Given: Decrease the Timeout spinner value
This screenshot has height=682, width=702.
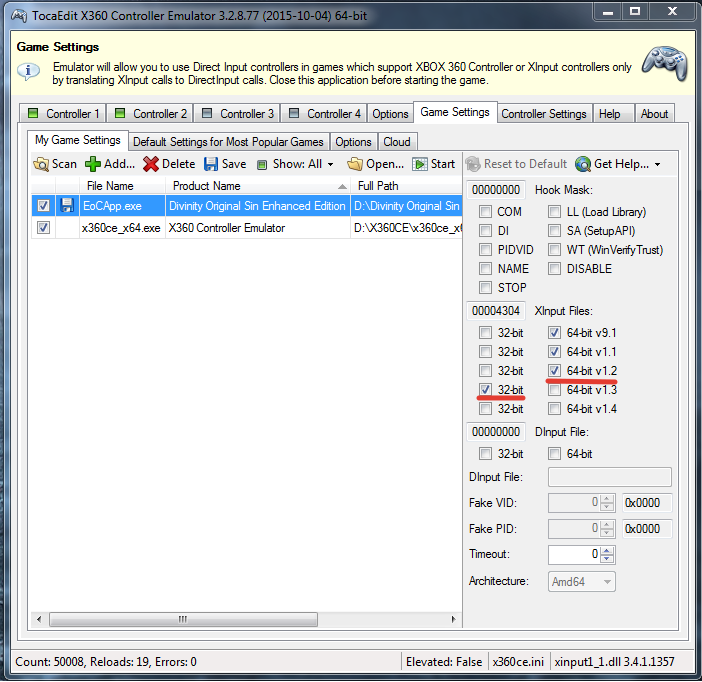Looking at the screenshot, I should point(607,559).
